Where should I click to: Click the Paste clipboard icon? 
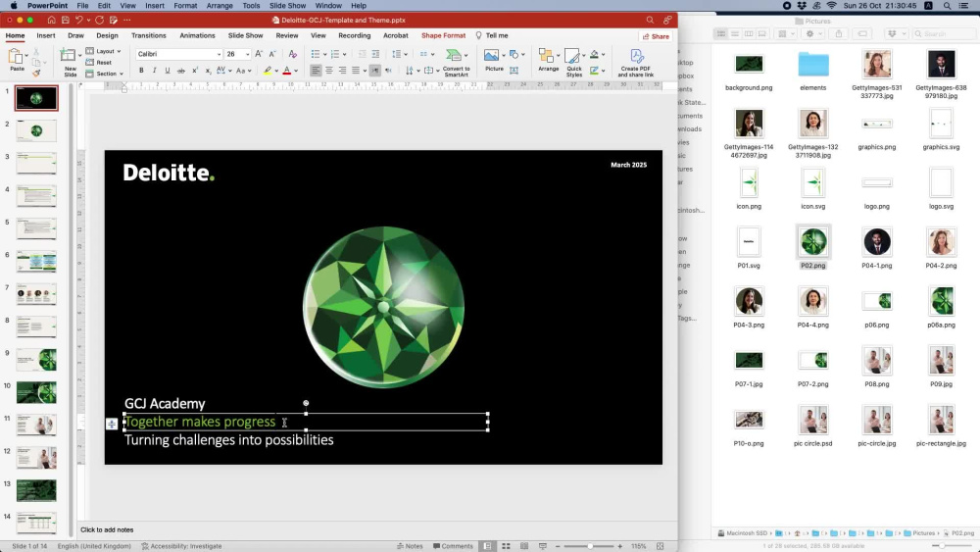point(15,57)
